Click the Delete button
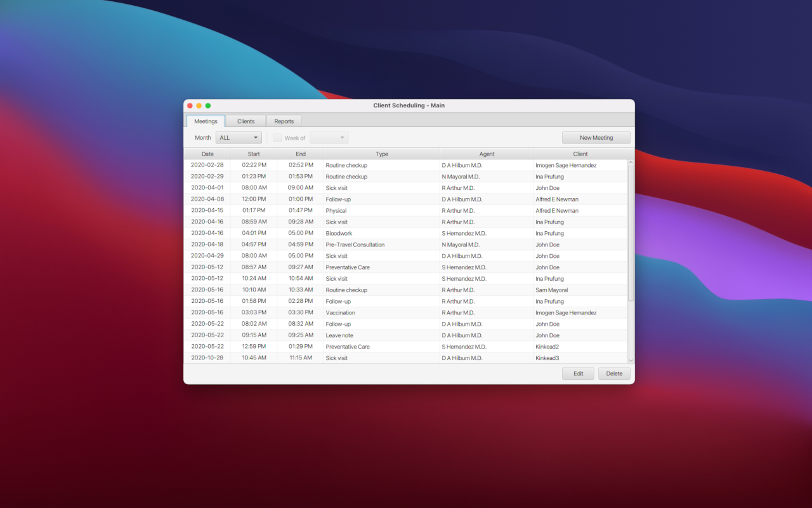 click(613, 373)
